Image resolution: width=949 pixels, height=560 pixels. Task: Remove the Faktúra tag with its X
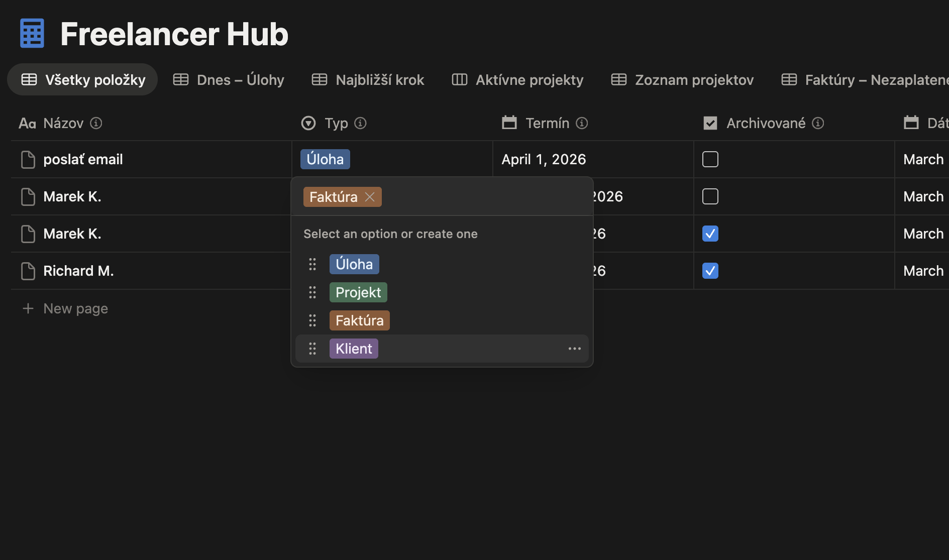370,196
